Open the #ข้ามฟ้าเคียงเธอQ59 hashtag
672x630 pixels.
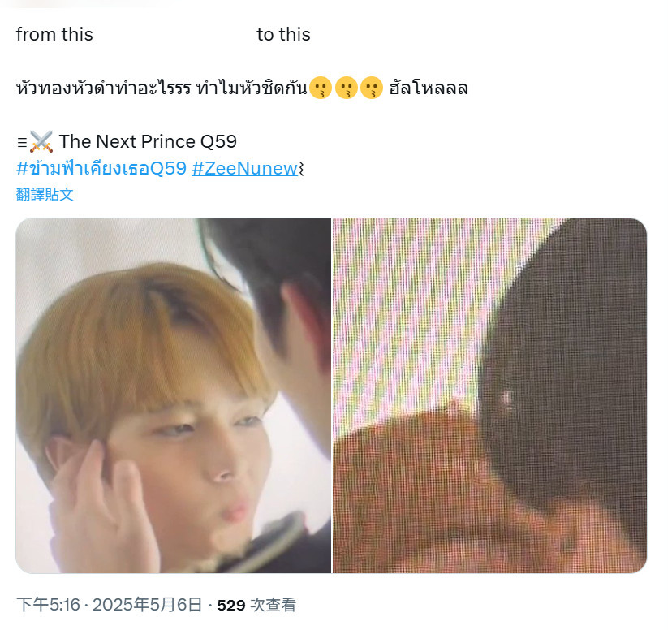(101, 168)
